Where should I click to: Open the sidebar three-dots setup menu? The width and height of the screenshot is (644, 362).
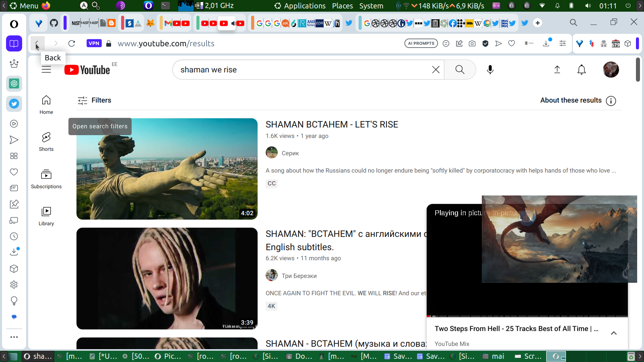coord(14,337)
